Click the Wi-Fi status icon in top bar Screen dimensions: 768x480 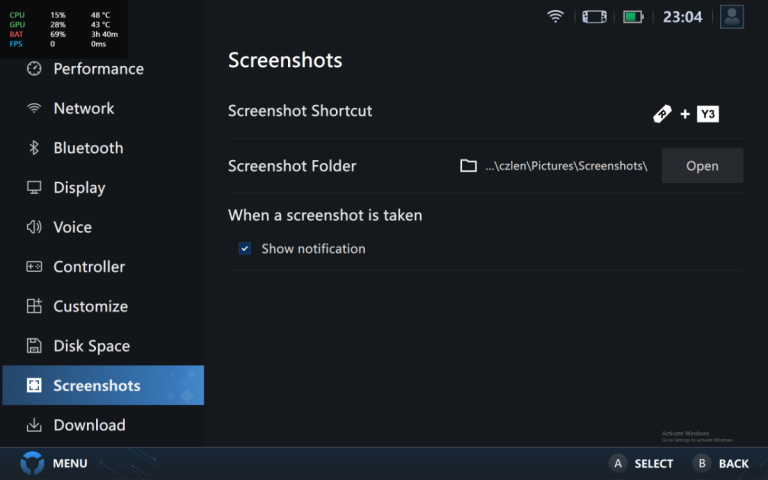pyautogui.click(x=555, y=16)
